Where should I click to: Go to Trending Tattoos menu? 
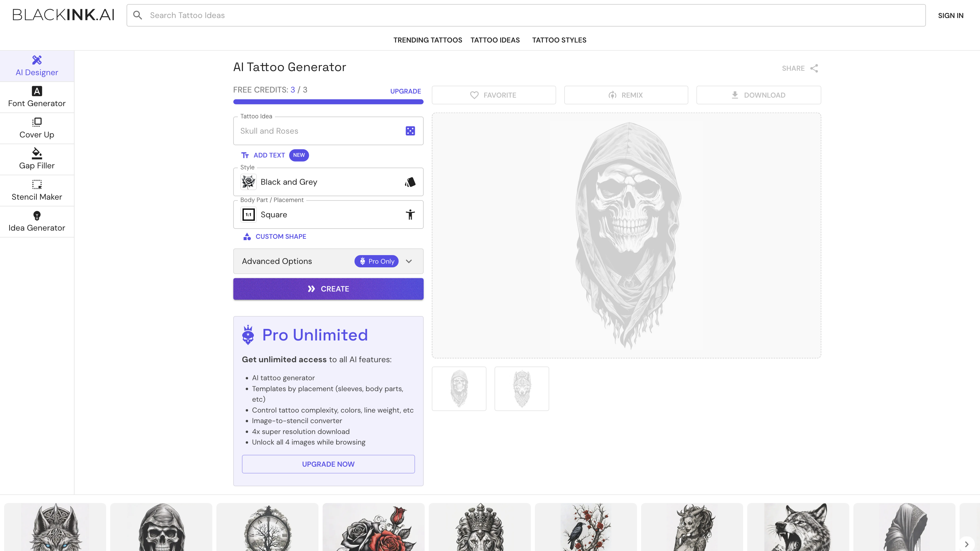pos(428,40)
